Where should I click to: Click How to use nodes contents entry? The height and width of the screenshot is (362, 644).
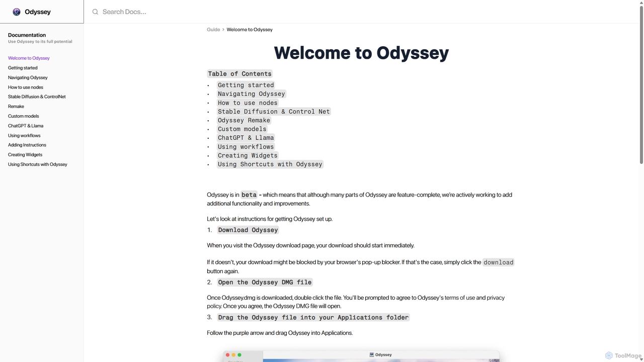tap(248, 103)
